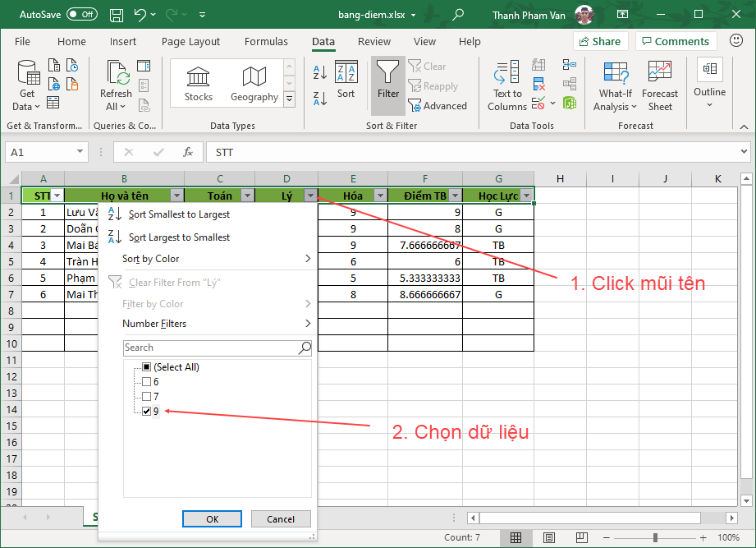This screenshot has height=548, width=756.
Task: Open the Toán column filter dropdown
Action: click(x=247, y=196)
